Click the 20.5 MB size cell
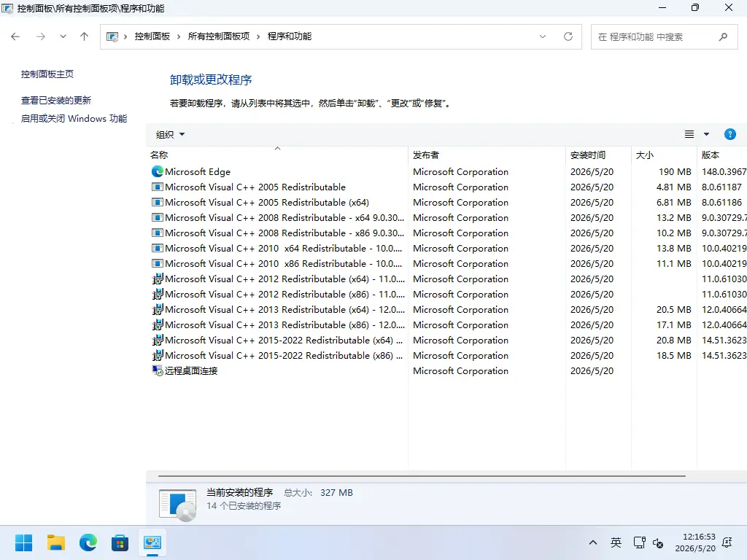Image resolution: width=747 pixels, height=560 pixels. (673, 309)
